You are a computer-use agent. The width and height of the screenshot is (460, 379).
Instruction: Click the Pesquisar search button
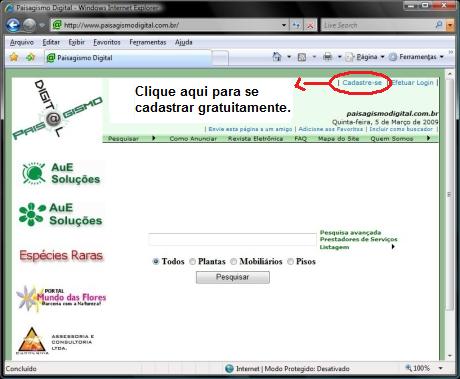click(233, 277)
